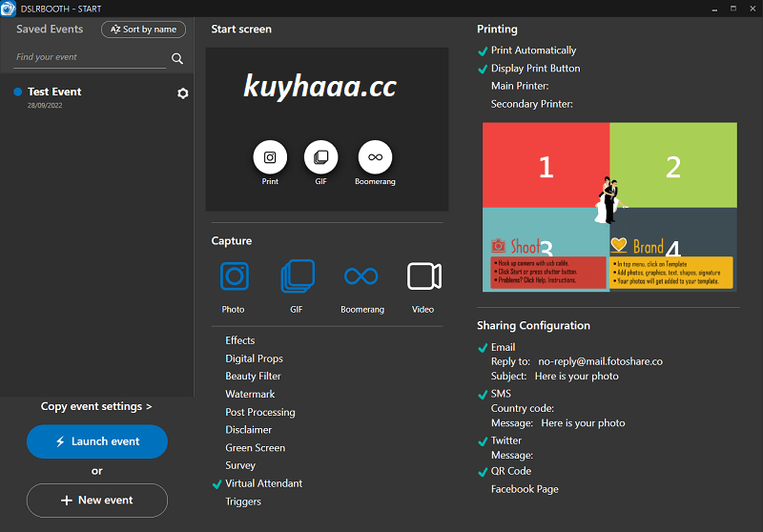Image resolution: width=763 pixels, height=532 pixels.
Task: Click the Printing section heading
Action: 497,30
